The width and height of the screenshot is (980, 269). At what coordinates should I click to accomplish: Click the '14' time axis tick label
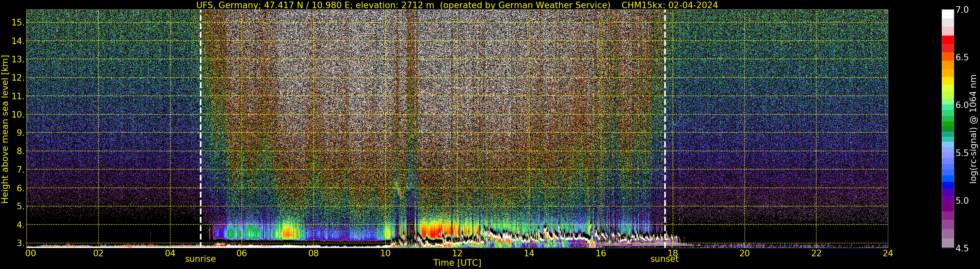[529, 253]
